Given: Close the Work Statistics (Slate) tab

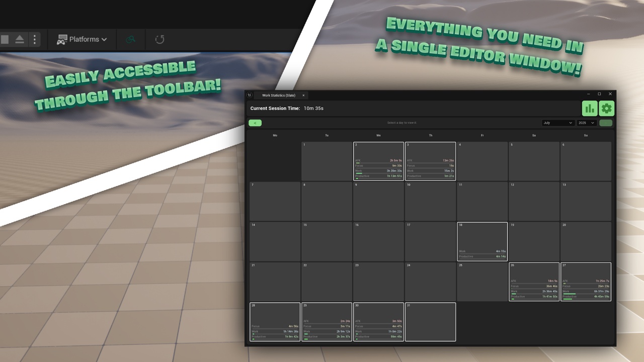Looking at the screenshot, I should [x=303, y=95].
